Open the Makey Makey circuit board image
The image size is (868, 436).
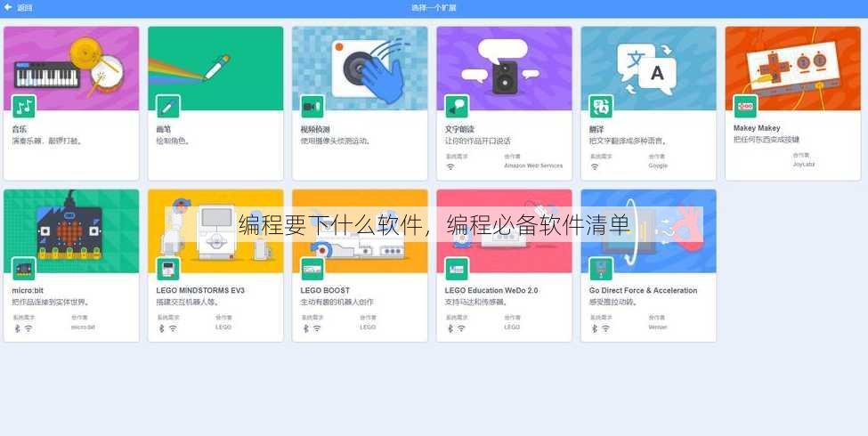click(793, 68)
